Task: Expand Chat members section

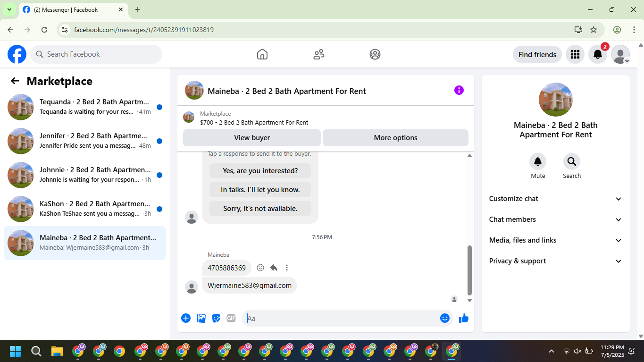Action: pos(556,219)
